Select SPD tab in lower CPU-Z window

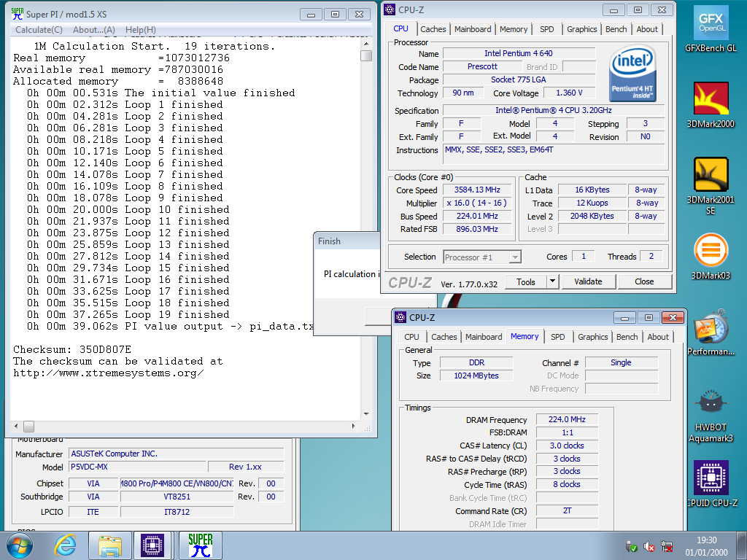tap(558, 337)
